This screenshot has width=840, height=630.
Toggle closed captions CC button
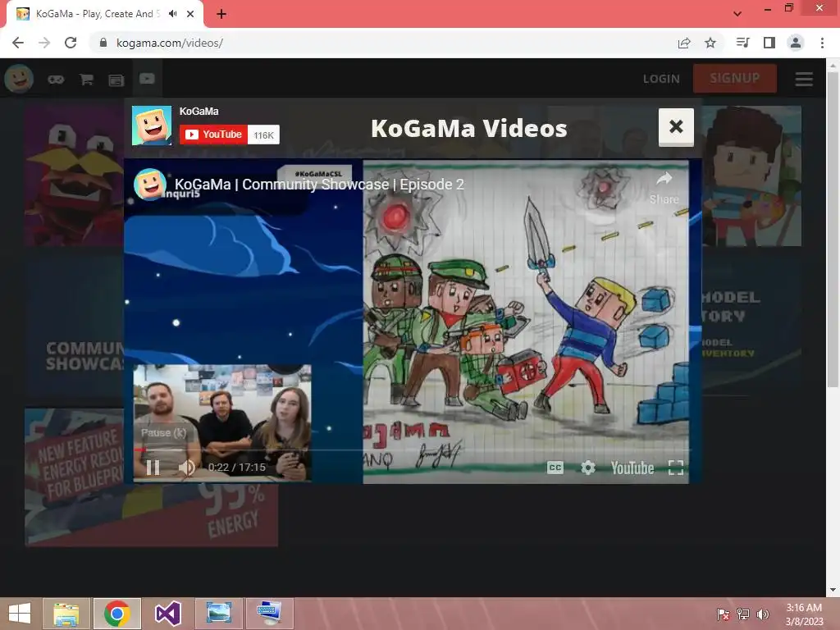(555, 468)
